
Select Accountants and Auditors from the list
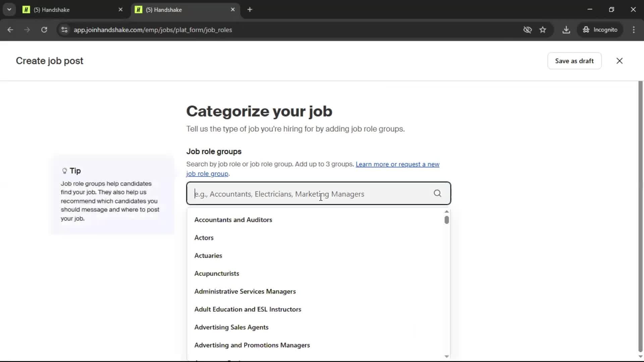pos(319,220)
